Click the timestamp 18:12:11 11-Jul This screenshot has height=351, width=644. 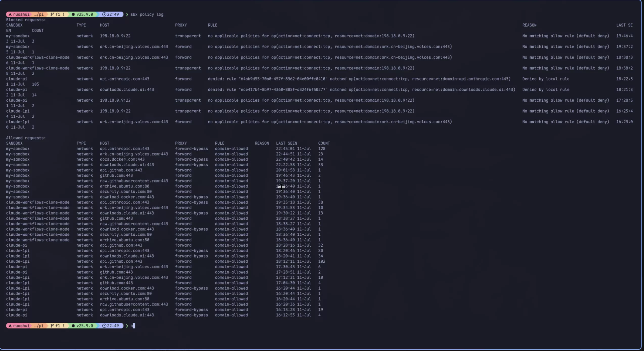[x=293, y=261]
